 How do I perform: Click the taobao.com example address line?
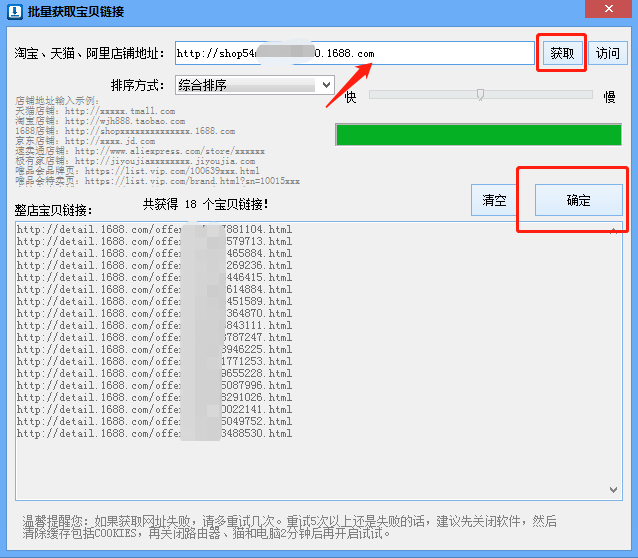point(100,121)
